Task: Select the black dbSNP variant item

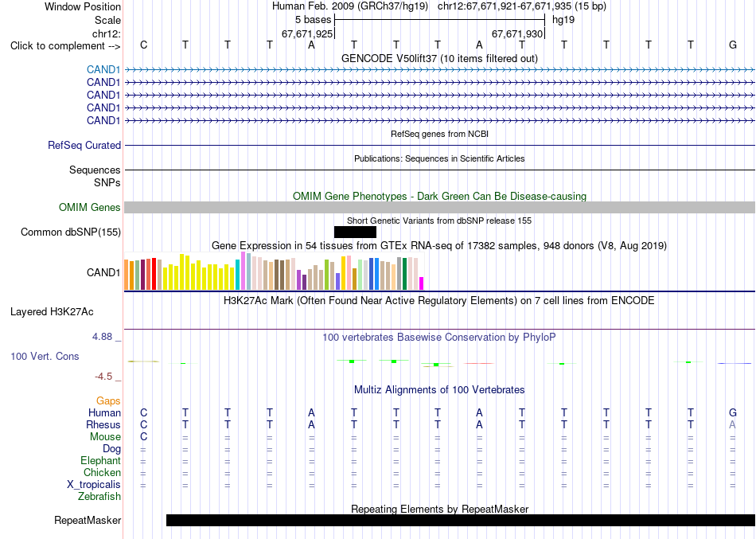Action: click(355, 232)
